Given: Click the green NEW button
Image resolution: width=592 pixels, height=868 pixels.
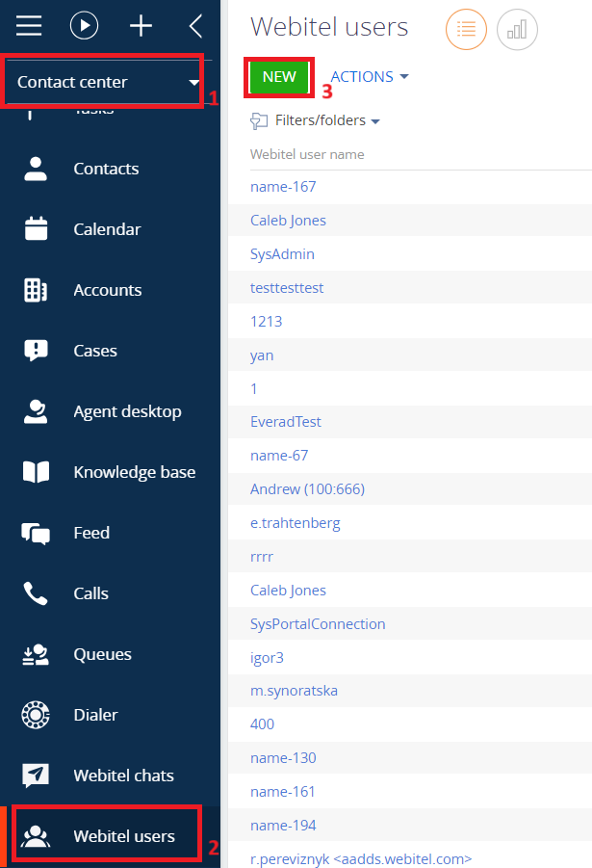Looking at the screenshot, I should pos(279,77).
